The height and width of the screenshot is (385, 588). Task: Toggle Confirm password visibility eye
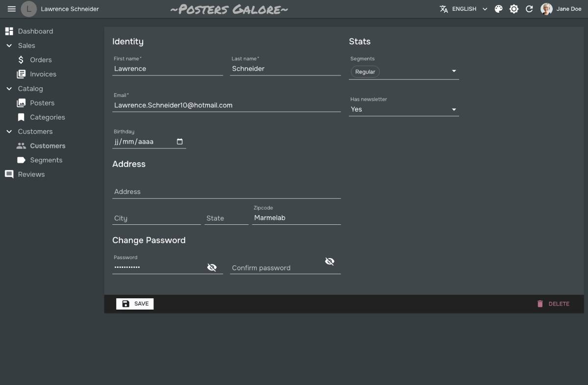tap(330, 262)
